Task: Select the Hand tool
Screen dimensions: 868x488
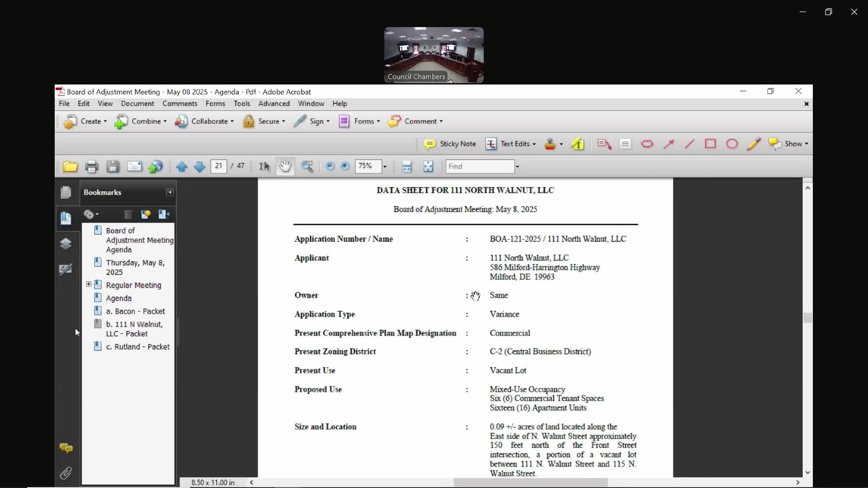Action: point(285,167)
